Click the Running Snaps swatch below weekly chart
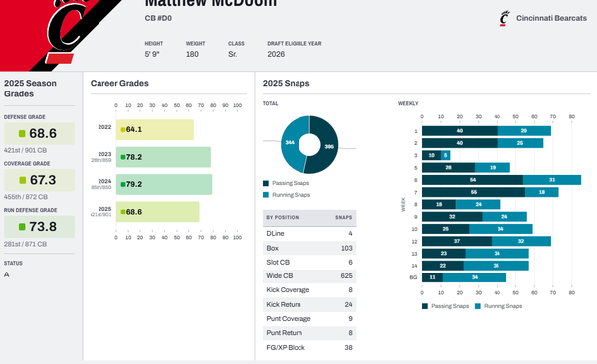The width and height of the screenshot is (597, 364). [477, 306]
